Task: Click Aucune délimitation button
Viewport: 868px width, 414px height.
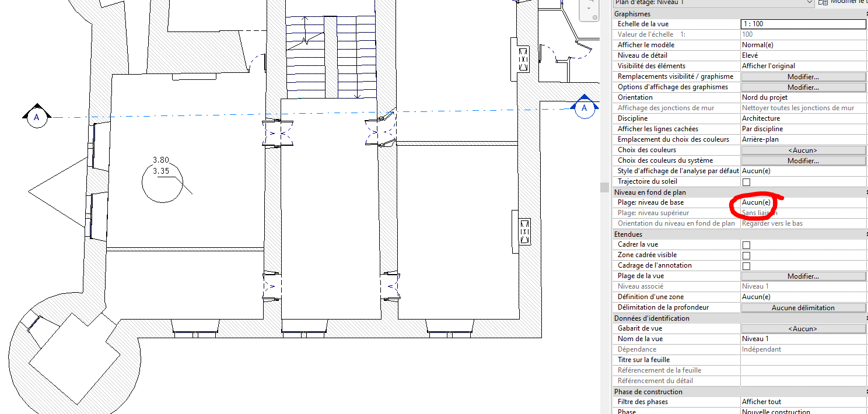Action: [x=803, y=307]
